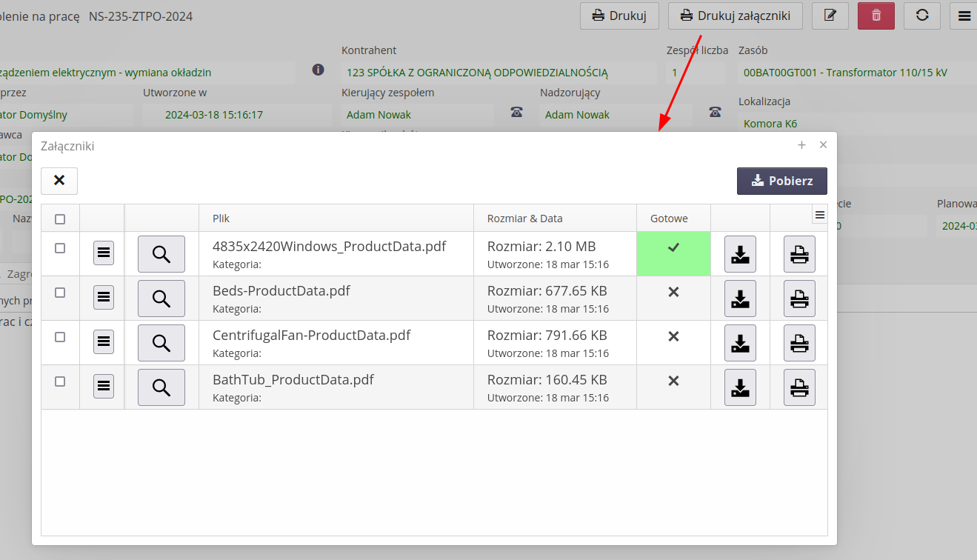Click the red trash delete icon
The height and width of the screenshot is (560, 977).
pos(876,16)
